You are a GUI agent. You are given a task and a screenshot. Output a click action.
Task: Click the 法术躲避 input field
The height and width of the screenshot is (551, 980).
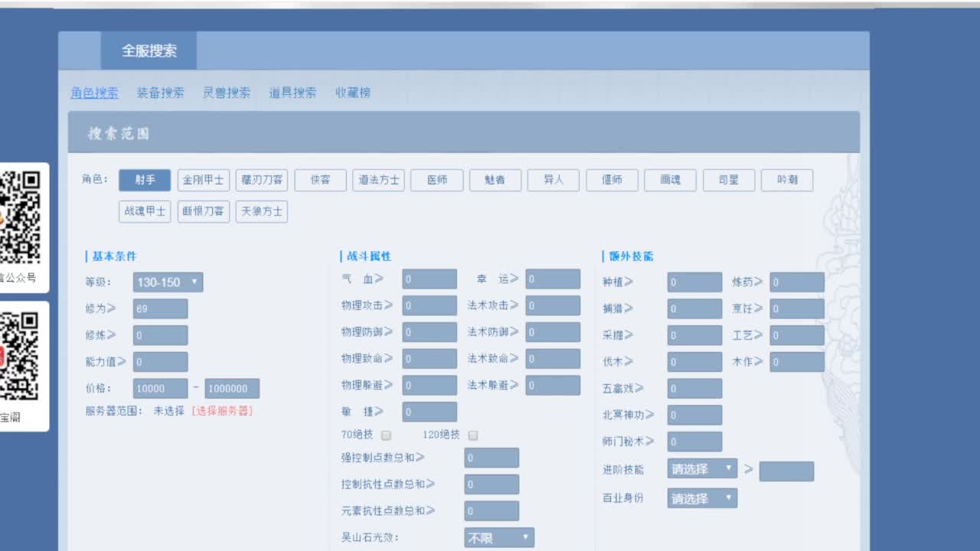coord(553,385)
